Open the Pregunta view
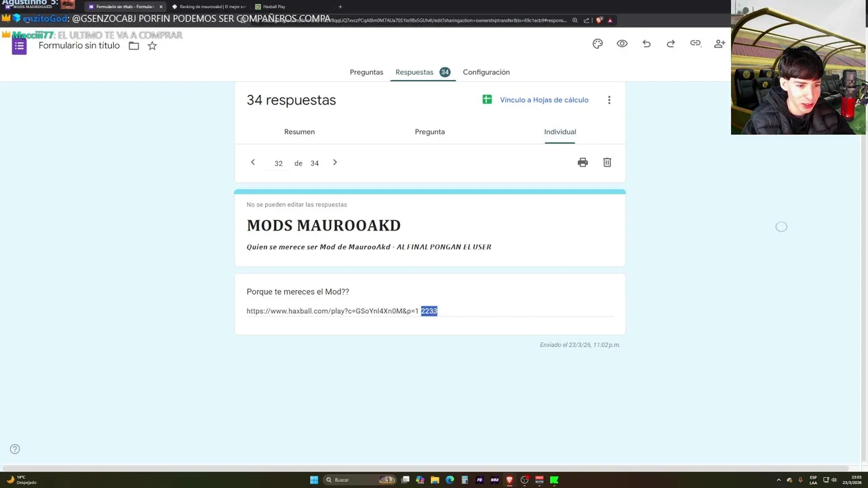The width and height of the screenshot is (868, 488). (430, 131)
